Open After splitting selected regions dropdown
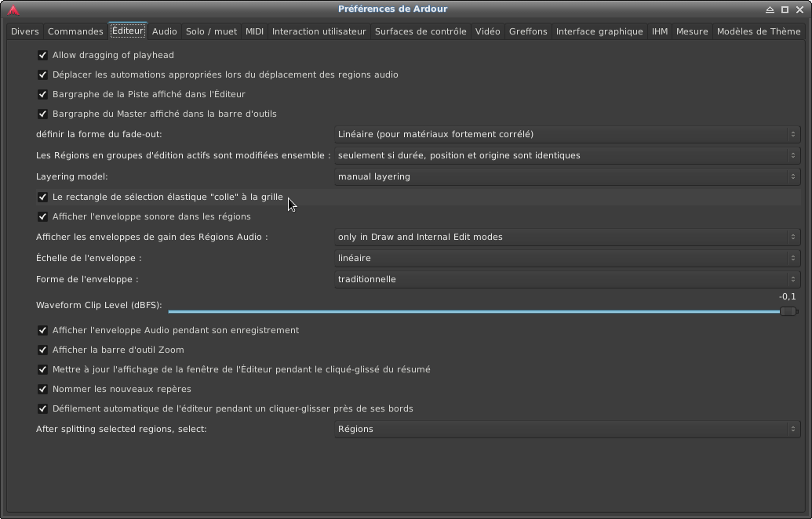The height and width of the screenshot is (519, 812). coord(567,430)
